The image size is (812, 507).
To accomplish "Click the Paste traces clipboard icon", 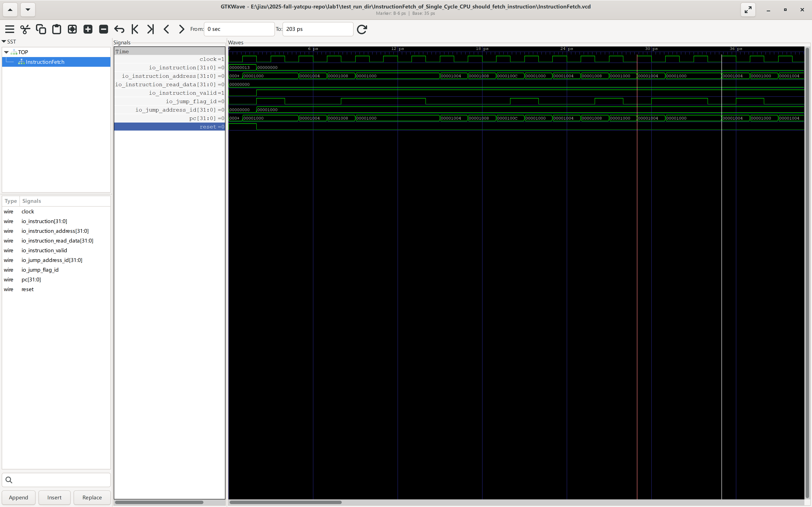I will point(57,29).
